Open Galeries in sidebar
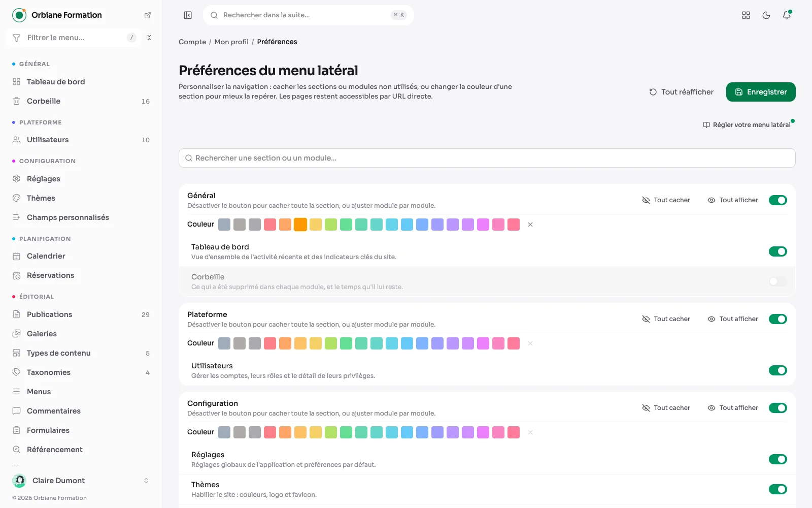Image resolution: width=812 pixels, height=508 pixels. pos(81,334)
